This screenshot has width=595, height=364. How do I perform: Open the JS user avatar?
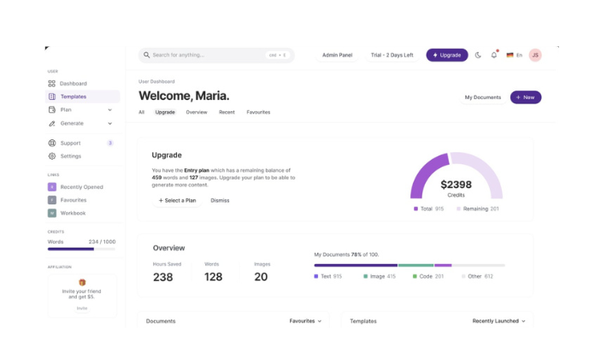(x=535, y=55)
